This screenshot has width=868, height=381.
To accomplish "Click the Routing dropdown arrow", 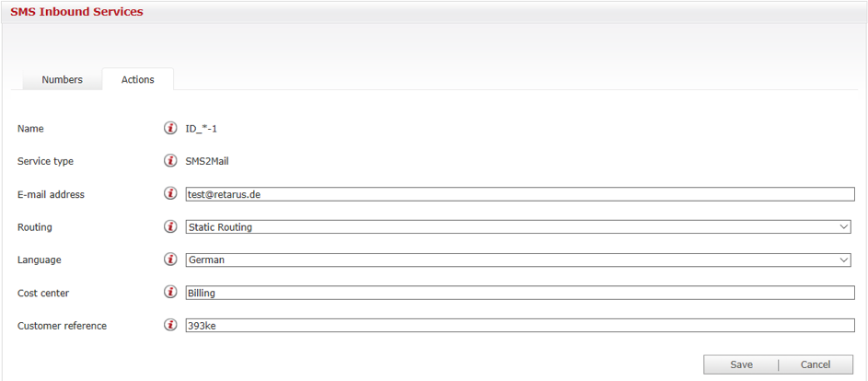I will tap(844, 226).
